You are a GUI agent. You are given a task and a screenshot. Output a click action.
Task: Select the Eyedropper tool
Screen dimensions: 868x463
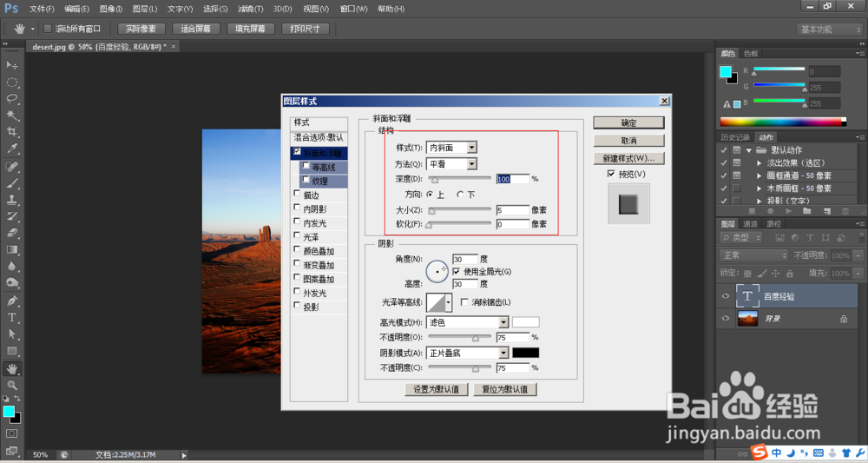coord(11,149)
